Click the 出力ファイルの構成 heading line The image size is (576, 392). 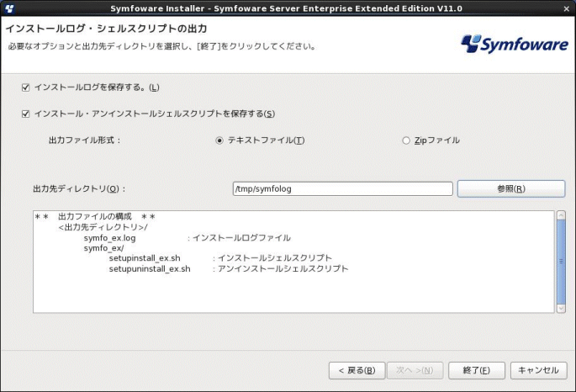(95, 217)
